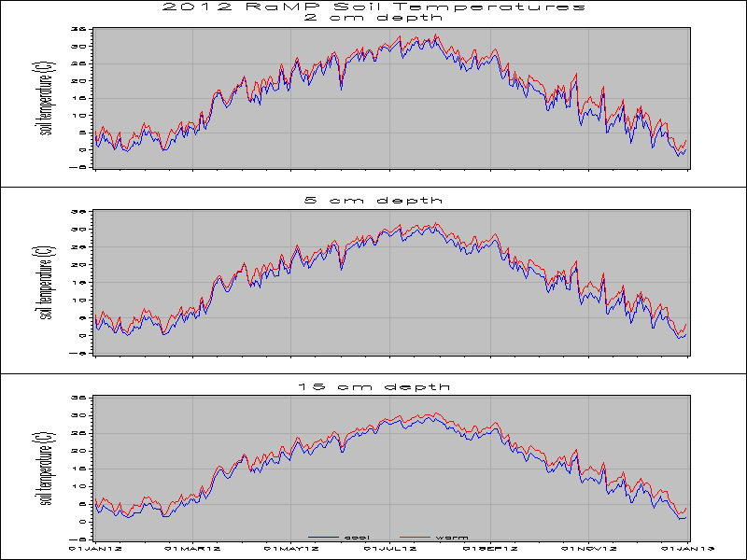Screen dimensions: 747x560
Task: Click the 01SEP12 x-axis tick label
Action: coord(490,549)
